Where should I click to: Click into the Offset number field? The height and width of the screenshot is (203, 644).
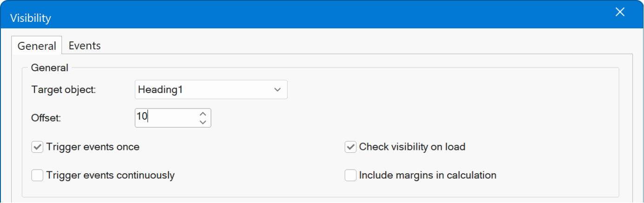(x=165, y=118)
